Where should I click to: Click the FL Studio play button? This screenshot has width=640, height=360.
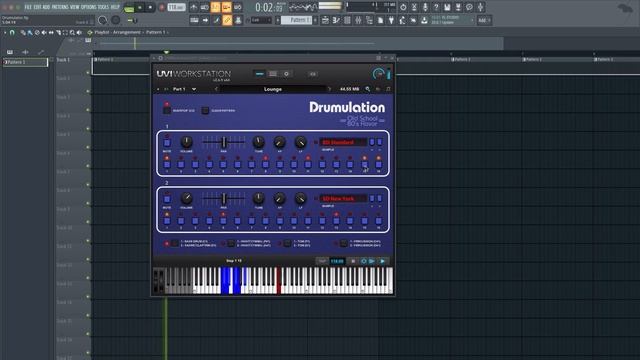(140, 7)
